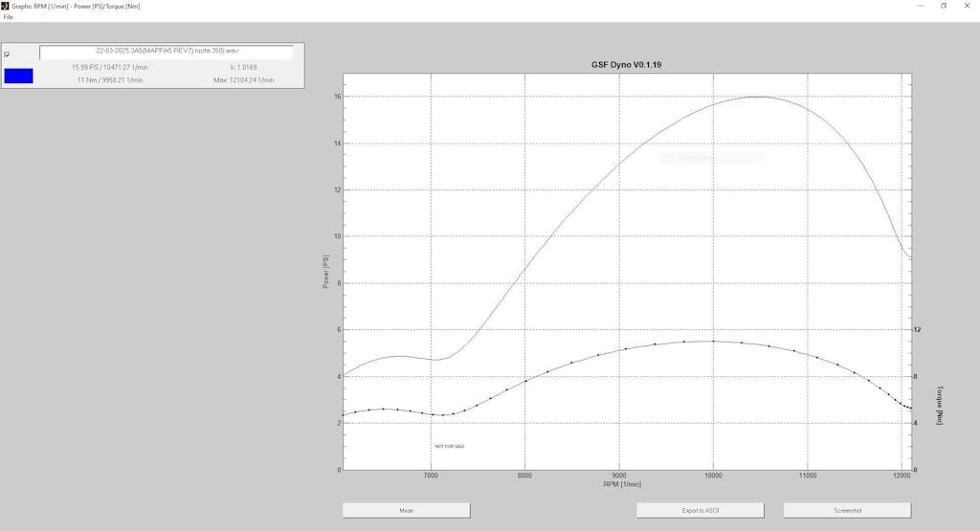Click the 15.99 PS peak power readout
980x531 pixels.
(x=109, y=67)
